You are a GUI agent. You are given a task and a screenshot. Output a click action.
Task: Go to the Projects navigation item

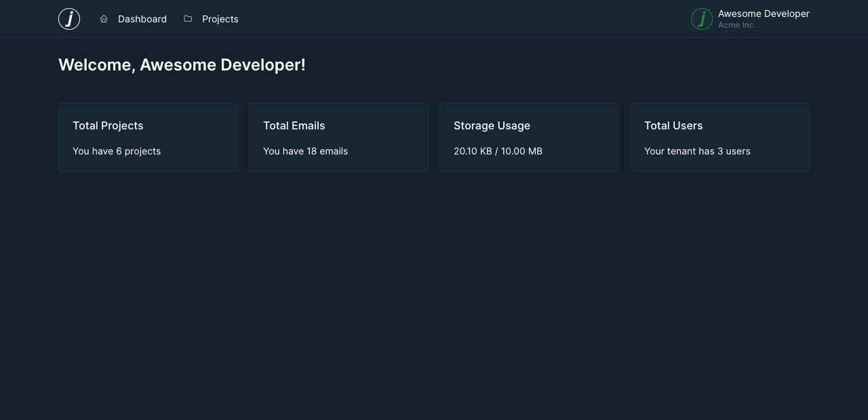tap(220, 19)
